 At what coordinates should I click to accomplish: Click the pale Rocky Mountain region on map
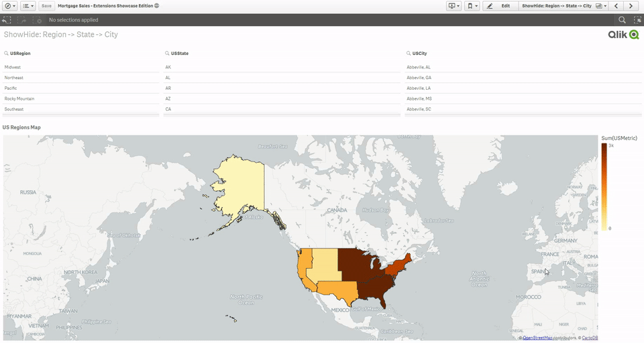pos(325,266)
